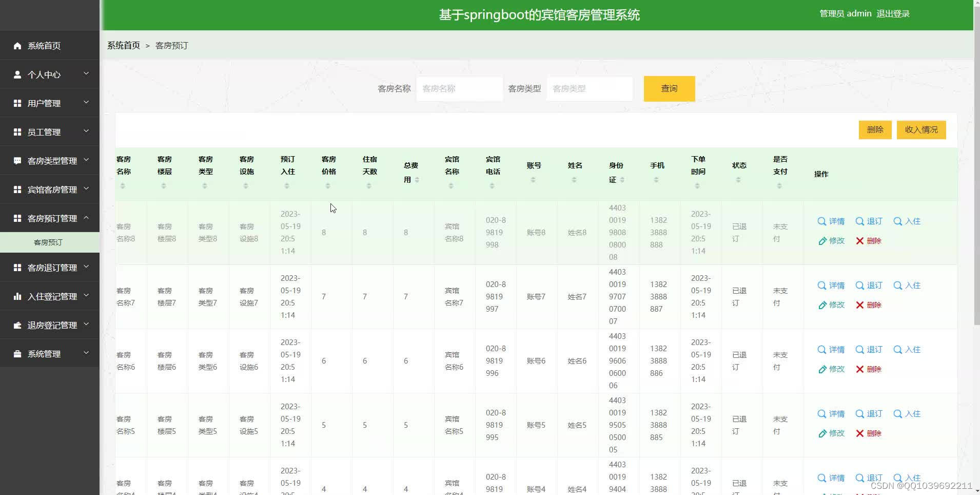This screenshot has width=980, height=495.
Task: Select the 客房预订 submenu item
Action: click(50, 242)
